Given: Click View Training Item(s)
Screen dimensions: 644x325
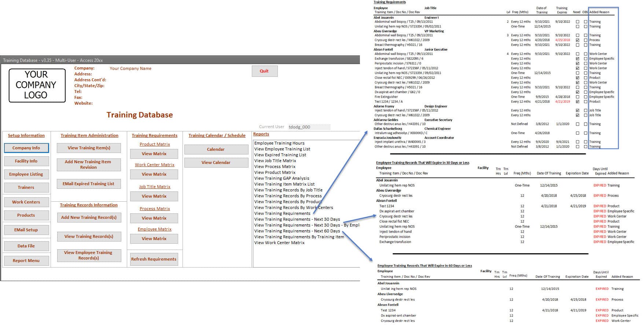Looking at the screenshot, I should tap(89, 148).
